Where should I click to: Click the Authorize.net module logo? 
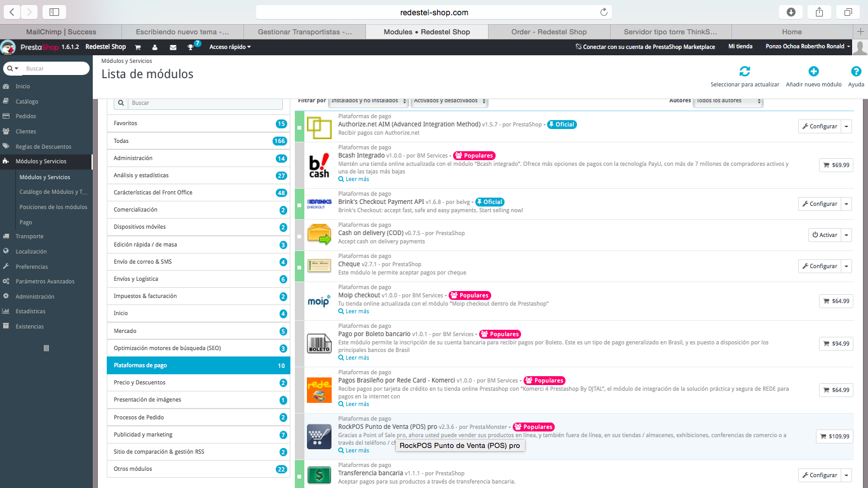pos(319,128)
